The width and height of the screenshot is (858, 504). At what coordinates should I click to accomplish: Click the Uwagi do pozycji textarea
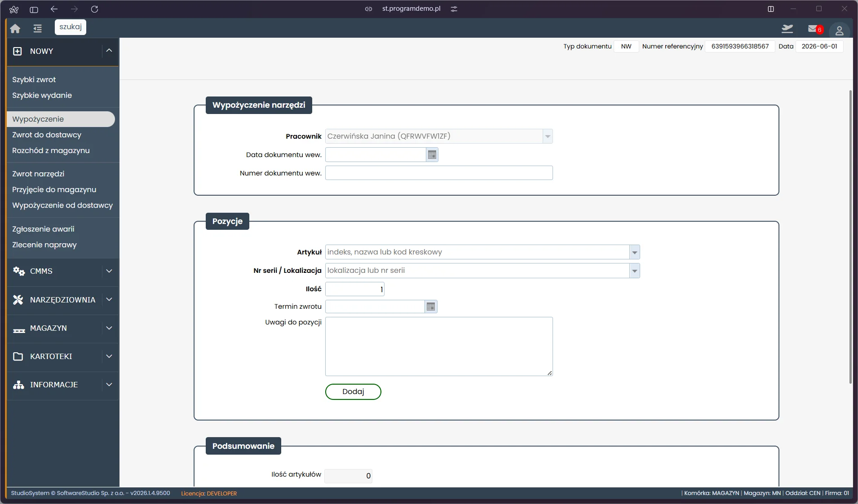coord(439,346)
